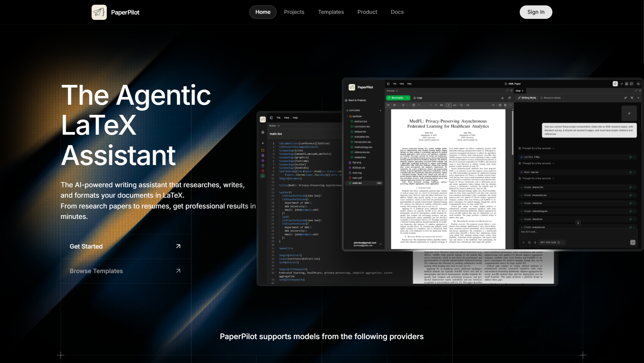
Task: Open the Templates nav item
Action: [x=331, y=12]
